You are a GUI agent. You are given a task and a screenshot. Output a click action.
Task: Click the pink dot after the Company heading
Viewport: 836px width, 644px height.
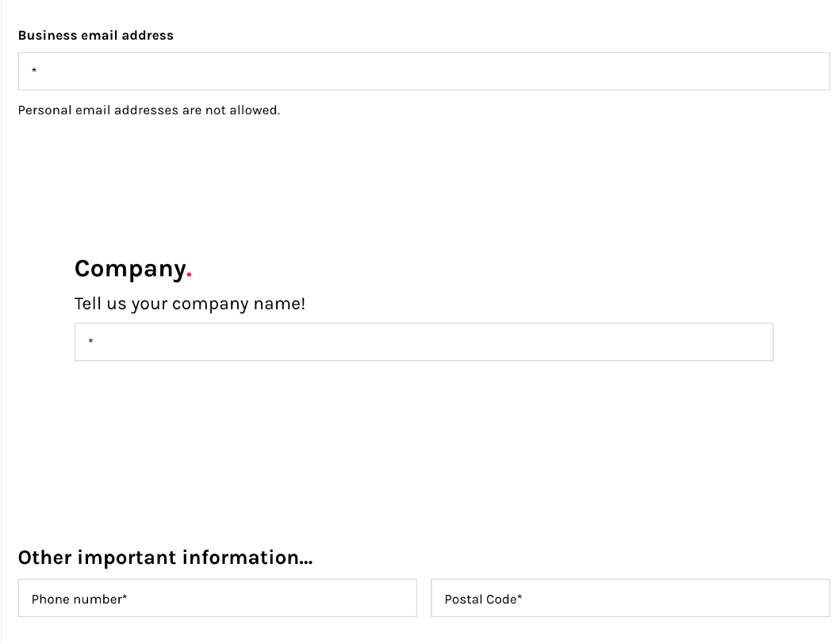190,276
